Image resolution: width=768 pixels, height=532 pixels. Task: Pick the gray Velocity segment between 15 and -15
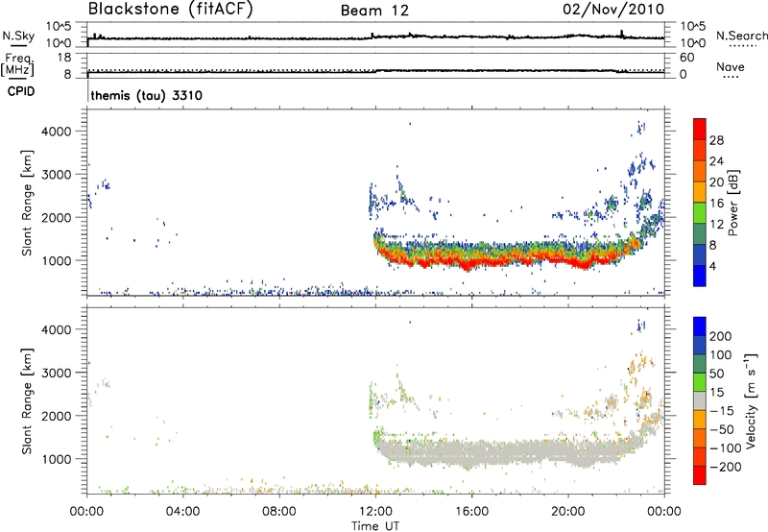pyautogui.click(x=700, y=400)
